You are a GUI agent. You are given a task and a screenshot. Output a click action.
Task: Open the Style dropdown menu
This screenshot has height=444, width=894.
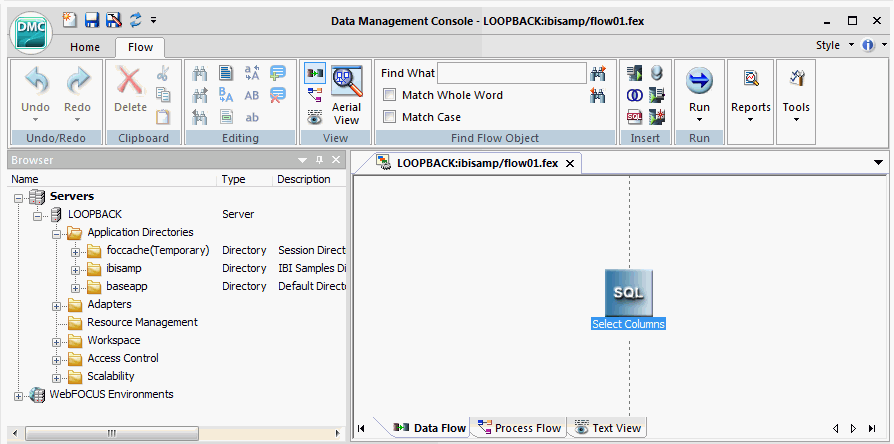835,45
